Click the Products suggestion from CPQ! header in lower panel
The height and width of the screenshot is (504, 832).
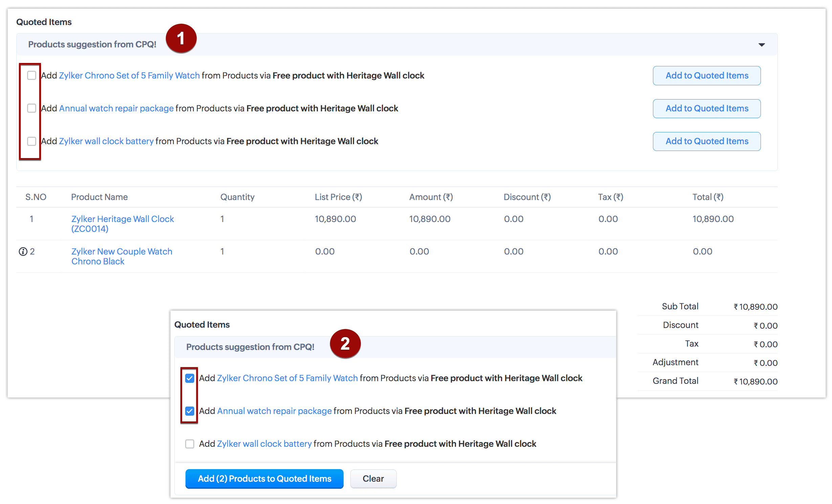click(x=250, y=347)
